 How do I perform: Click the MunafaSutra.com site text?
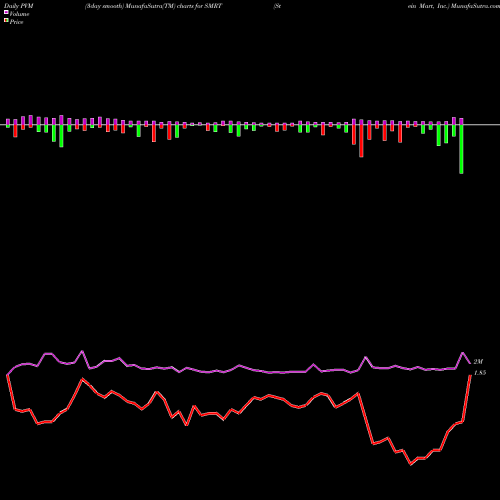(x=475, y=6)
